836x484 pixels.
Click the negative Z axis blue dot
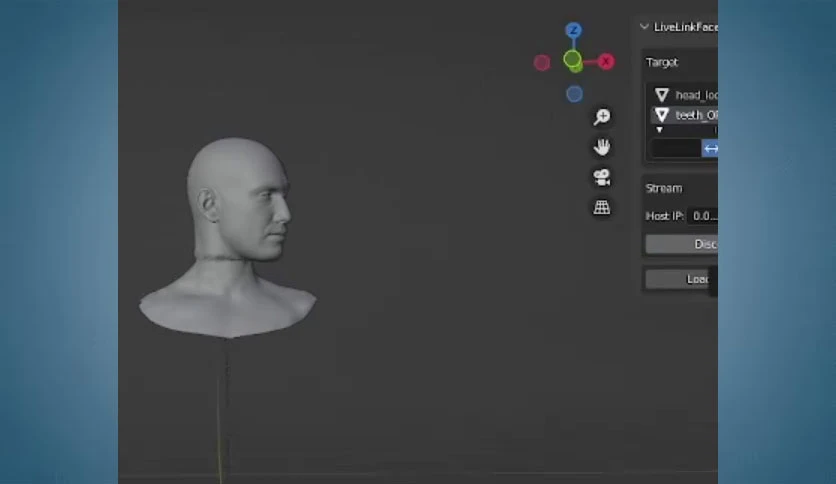click(574, 94)
